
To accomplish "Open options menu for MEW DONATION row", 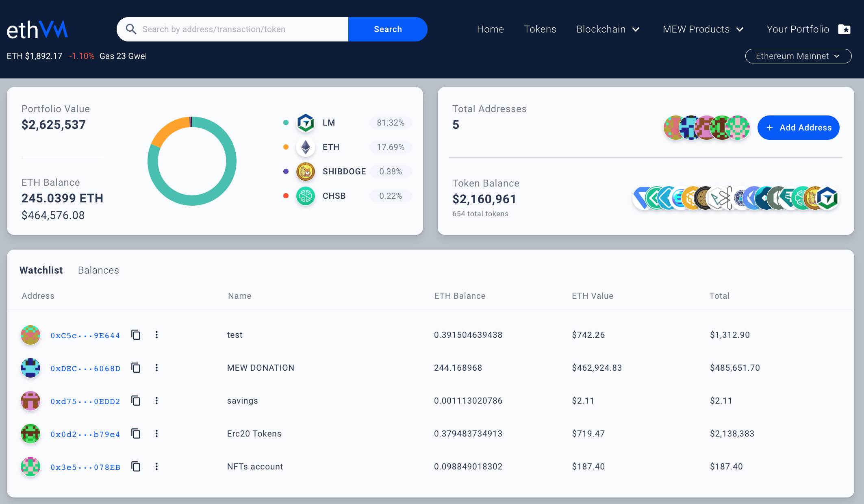I will point(156,368).
